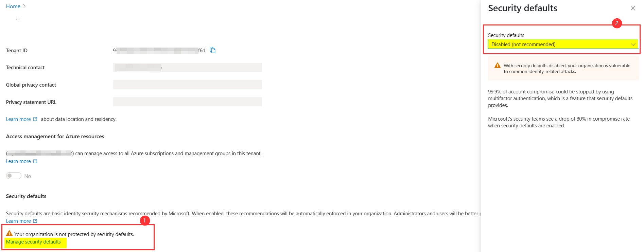Viewport: 644px width, 252px height.
Task: Close the Security defaults panel
Action: click(x=633, y=8)
